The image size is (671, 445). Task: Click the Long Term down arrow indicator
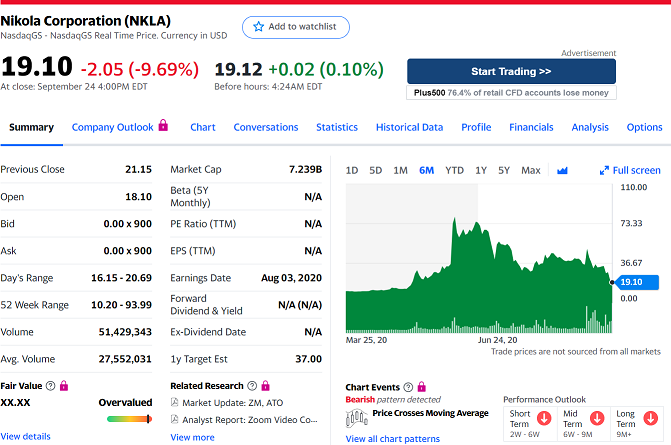click(650, 418)
